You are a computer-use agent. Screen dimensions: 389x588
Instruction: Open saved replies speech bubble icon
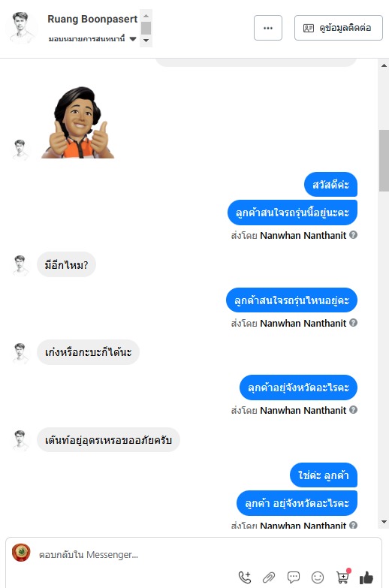coord(294,577)
